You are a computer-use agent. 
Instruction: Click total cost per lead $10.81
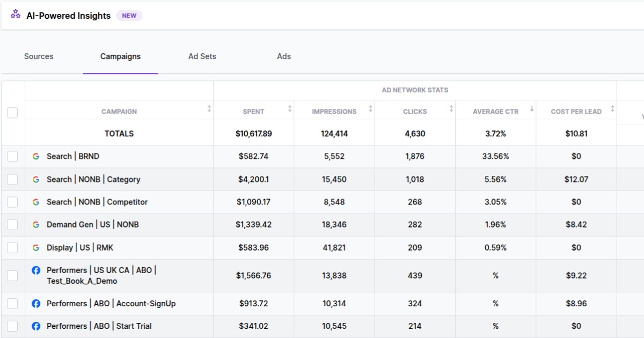pyautogui.click(x=576, y=134)
